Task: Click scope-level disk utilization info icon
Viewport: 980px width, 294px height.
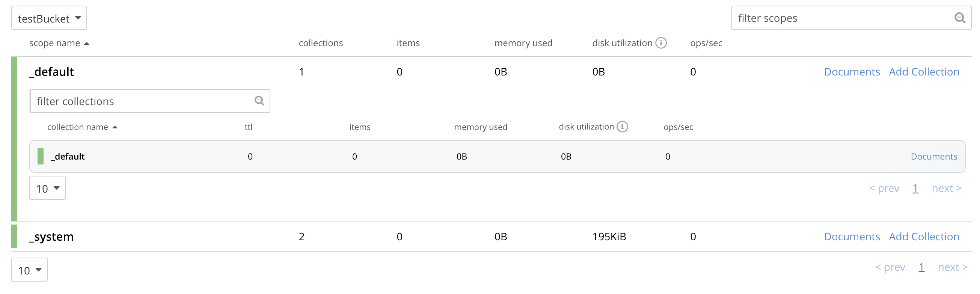Action: tap(661, 43)
